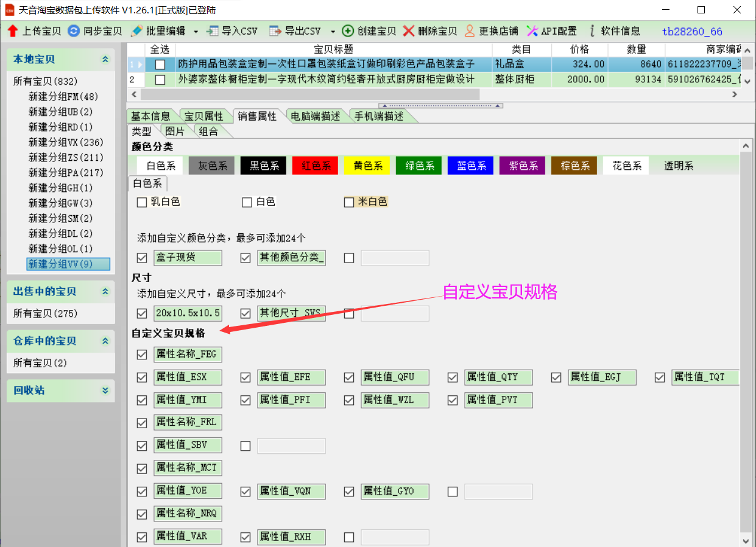
Task: Click the pencil icon for 批量编辑
Action: point(137,31)
